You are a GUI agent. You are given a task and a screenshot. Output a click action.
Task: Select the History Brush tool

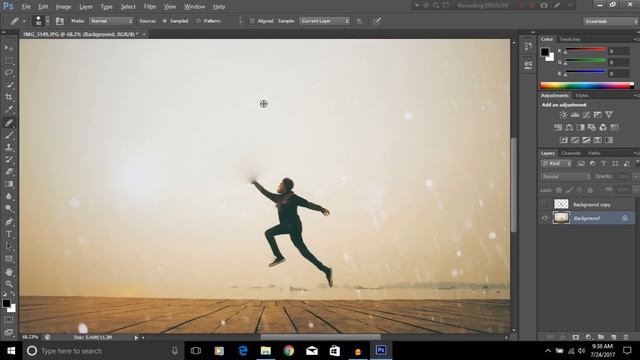[x=9, y=159]
